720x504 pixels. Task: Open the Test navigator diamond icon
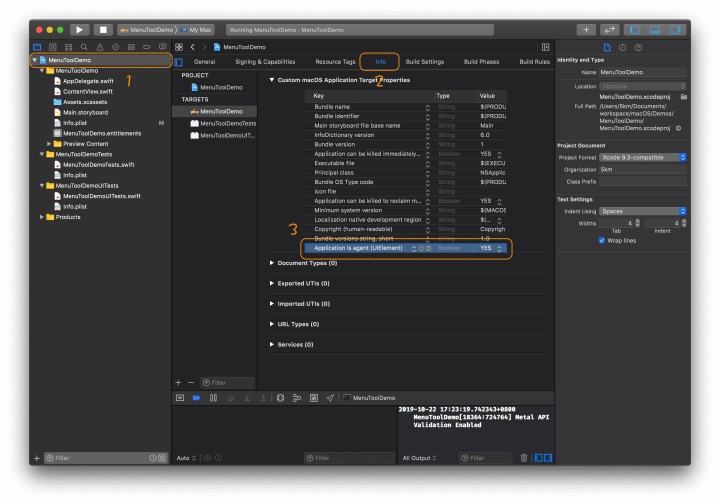[115, 47]
